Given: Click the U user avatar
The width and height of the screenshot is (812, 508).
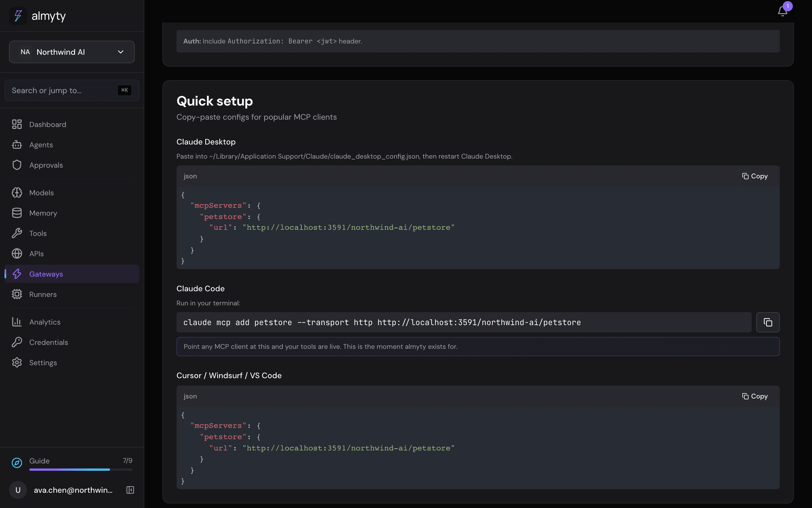Looking at the screenshot, I should [x=18, y=490].
